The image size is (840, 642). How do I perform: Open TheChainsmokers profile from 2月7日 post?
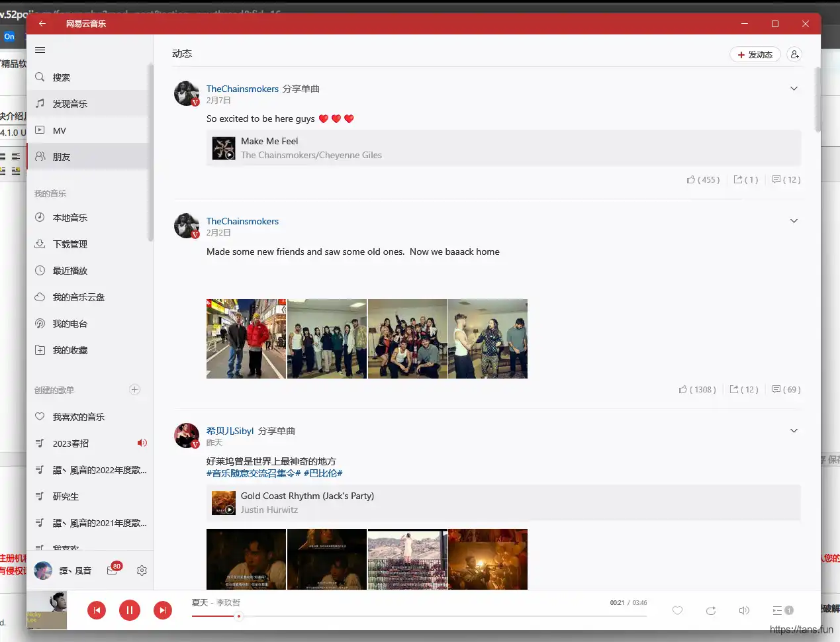click(242, 89)
